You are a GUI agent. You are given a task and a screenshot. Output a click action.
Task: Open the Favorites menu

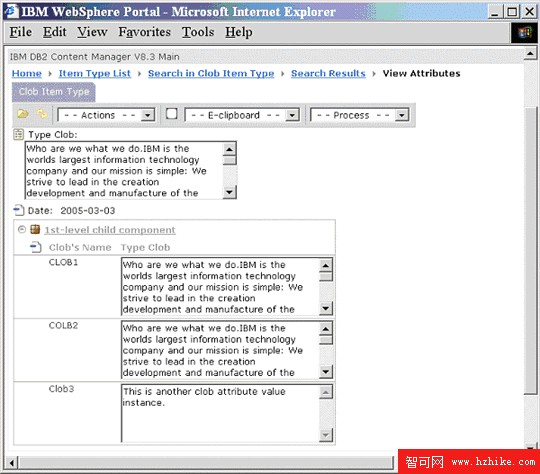tap(144, 32)
